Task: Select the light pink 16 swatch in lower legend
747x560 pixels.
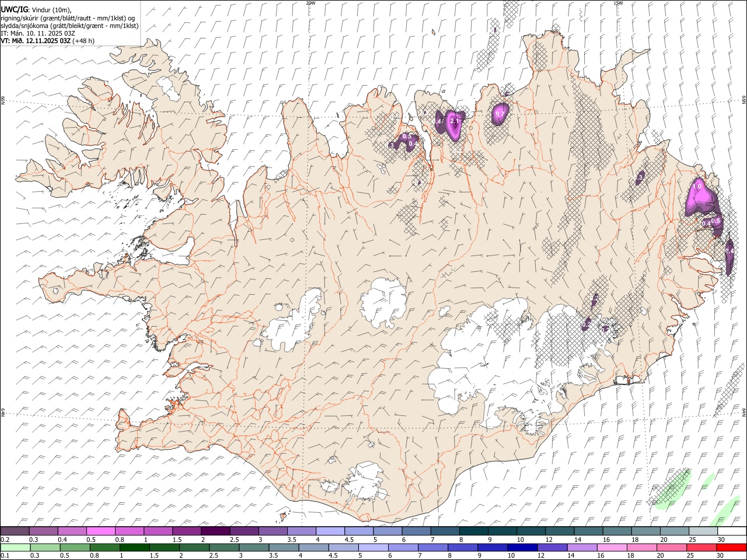Action: click(612, 547)
